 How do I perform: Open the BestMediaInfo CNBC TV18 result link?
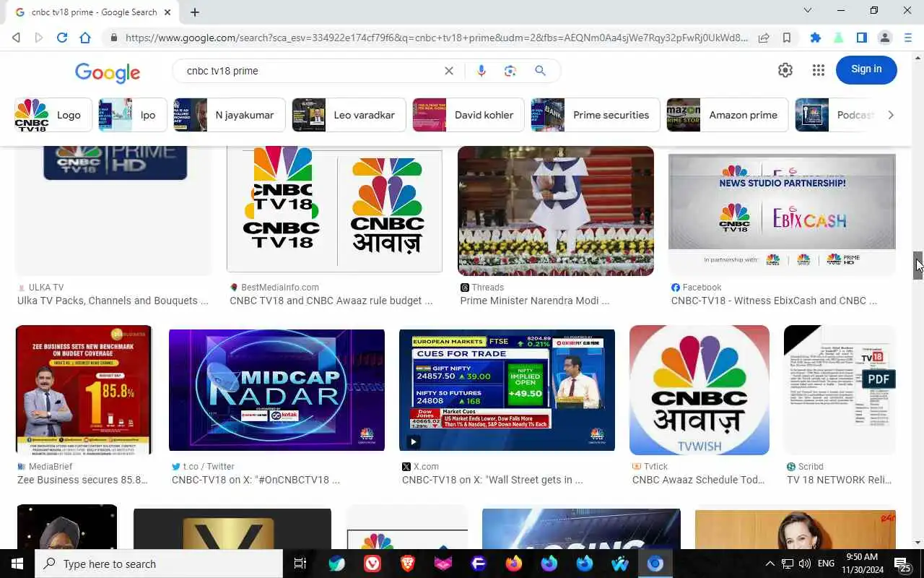coord(331,301)
